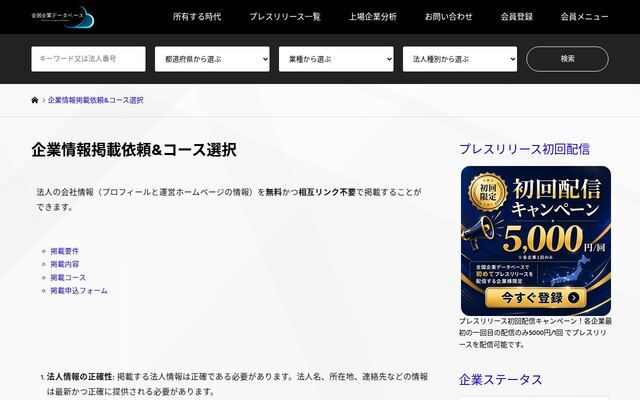The height and width of the screenshot is (400, 640).
Task: Click breadcrumb link 企業情報掲載依頼&コース選択
Action: click(96, 100)
